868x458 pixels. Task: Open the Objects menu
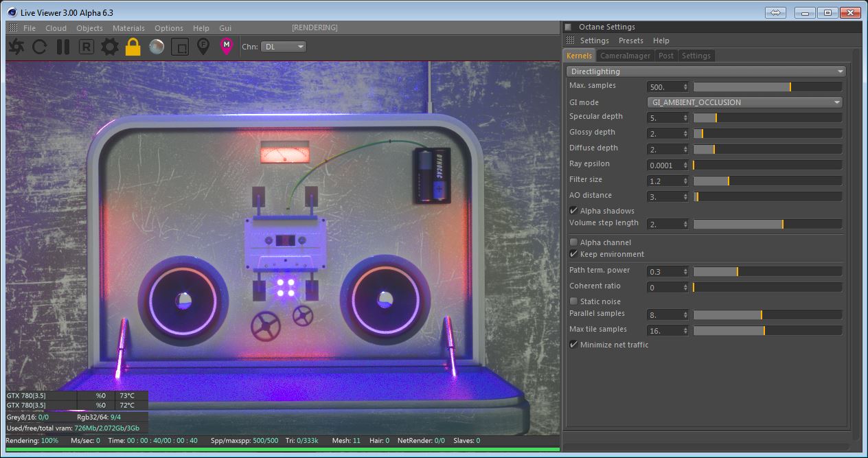click(90, 28)
